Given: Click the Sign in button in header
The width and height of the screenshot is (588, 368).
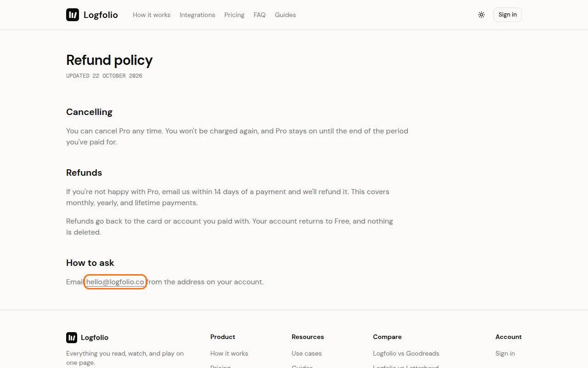Looking at the screenshot, I should click(x=508, y=15).
